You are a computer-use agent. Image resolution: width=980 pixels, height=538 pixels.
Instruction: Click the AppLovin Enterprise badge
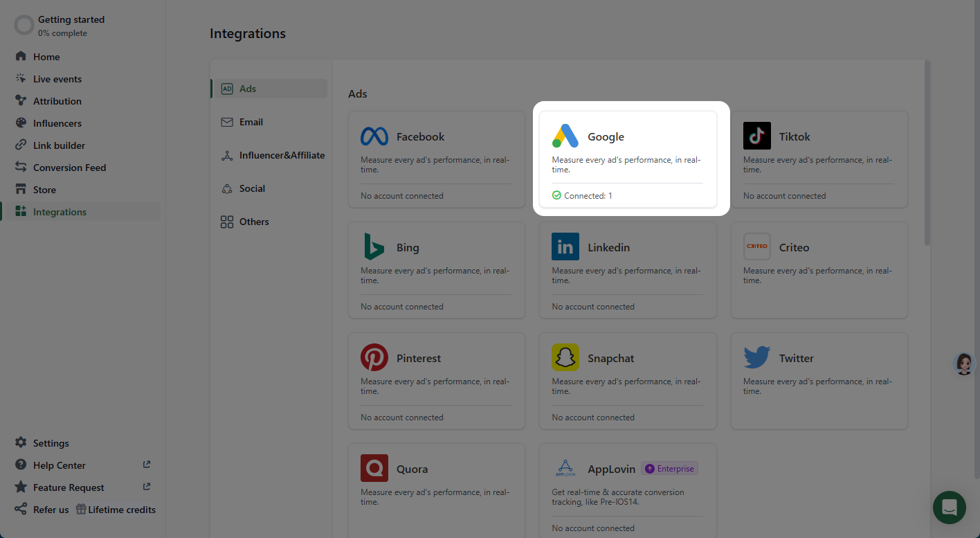[669, 469]
